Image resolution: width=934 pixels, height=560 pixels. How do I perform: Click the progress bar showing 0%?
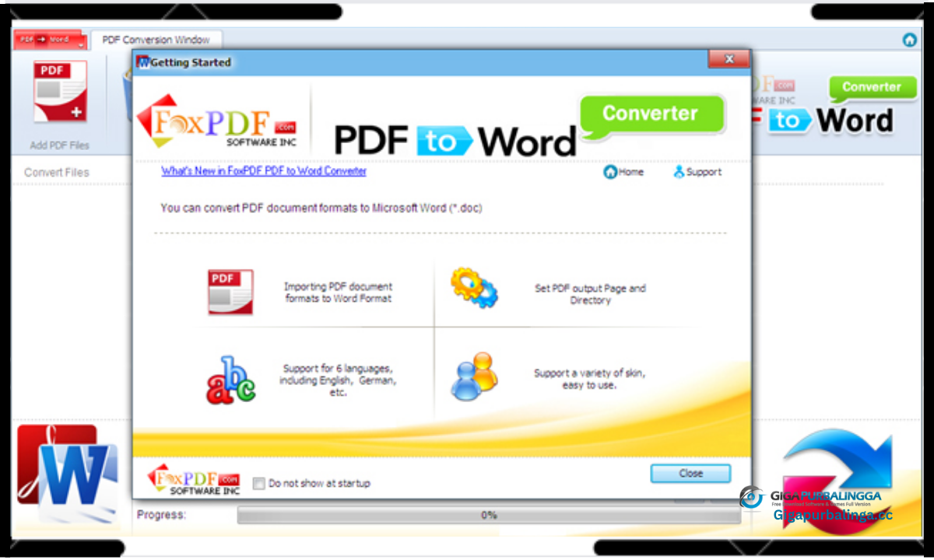click(x=489, y=515)
